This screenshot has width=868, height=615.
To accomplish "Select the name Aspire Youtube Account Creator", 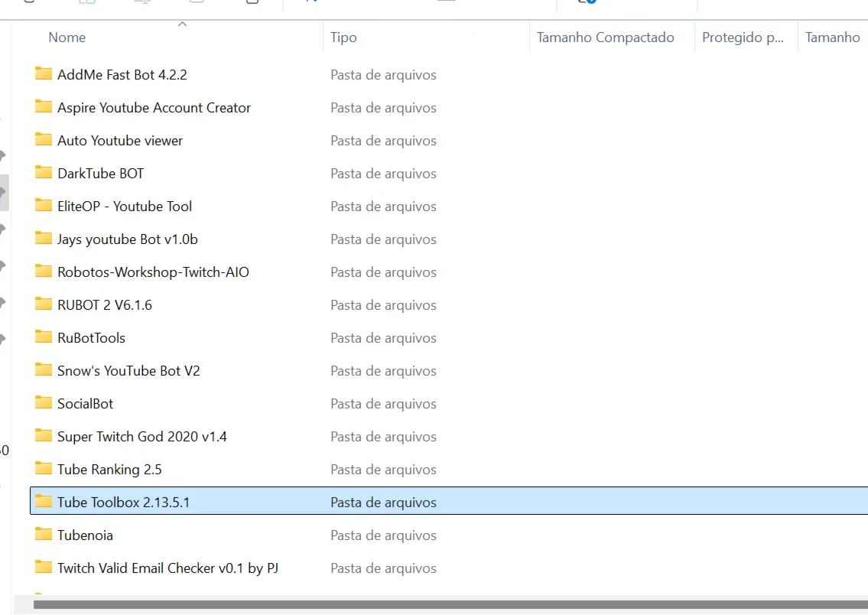I will pyautogui.click(x=154, y=108).
